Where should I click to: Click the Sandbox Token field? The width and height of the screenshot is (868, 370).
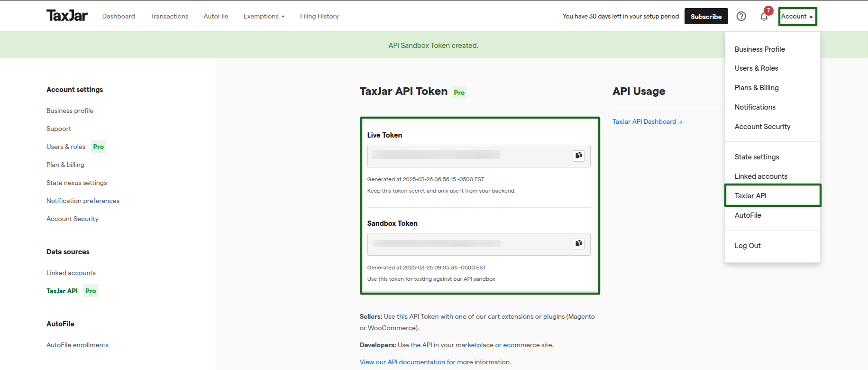pyautogui.click(x=479, y=244)
